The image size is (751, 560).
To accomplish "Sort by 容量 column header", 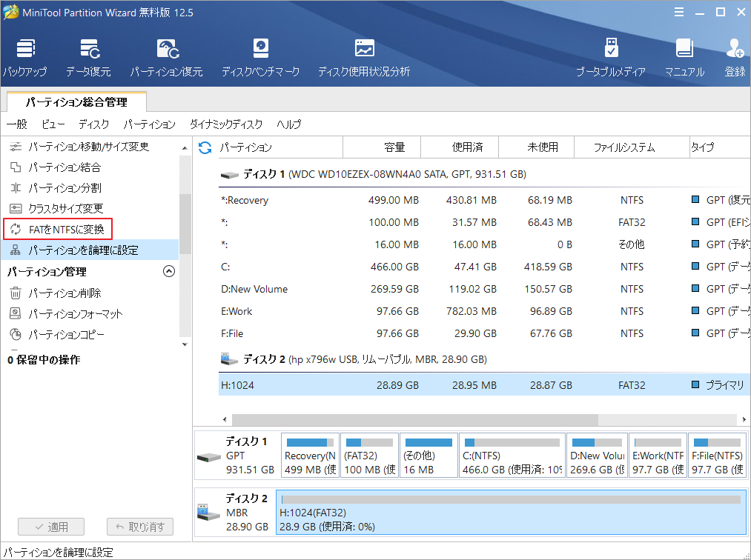I will [x=383, y=147].
